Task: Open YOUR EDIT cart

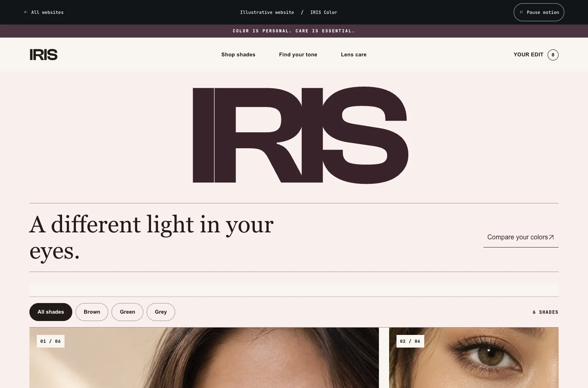Action: point(536,55)
